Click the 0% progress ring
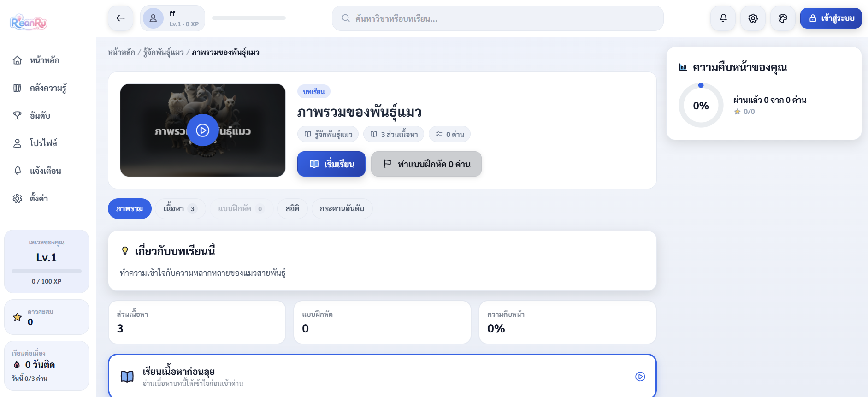The width and height of the screenshot is (868, 397). pyautogui.click(x=701, y=106)
